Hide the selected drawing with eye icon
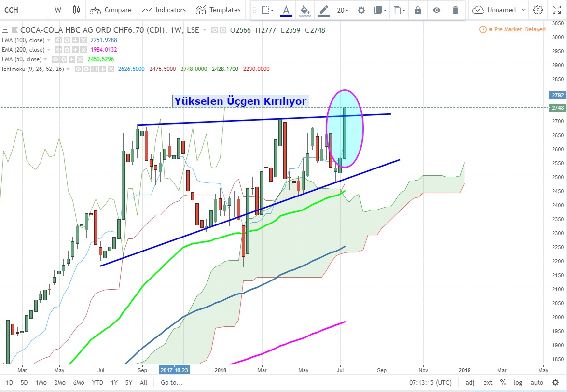 [436, 10]
